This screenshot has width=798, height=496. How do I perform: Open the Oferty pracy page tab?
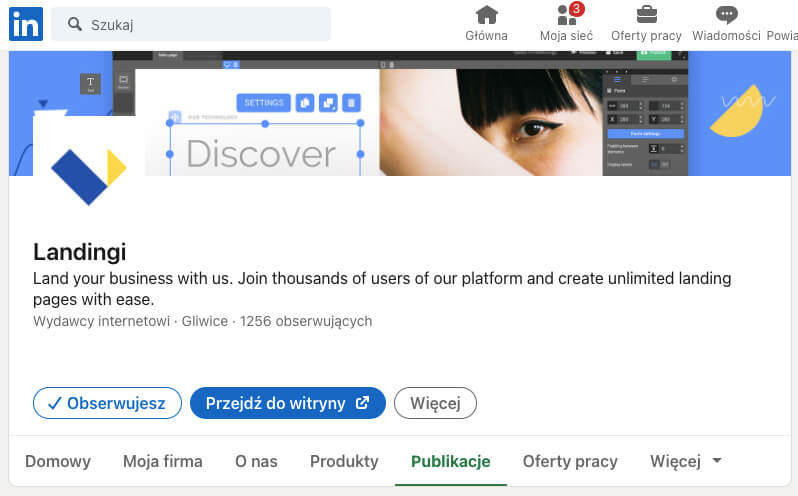pos(570,461)
